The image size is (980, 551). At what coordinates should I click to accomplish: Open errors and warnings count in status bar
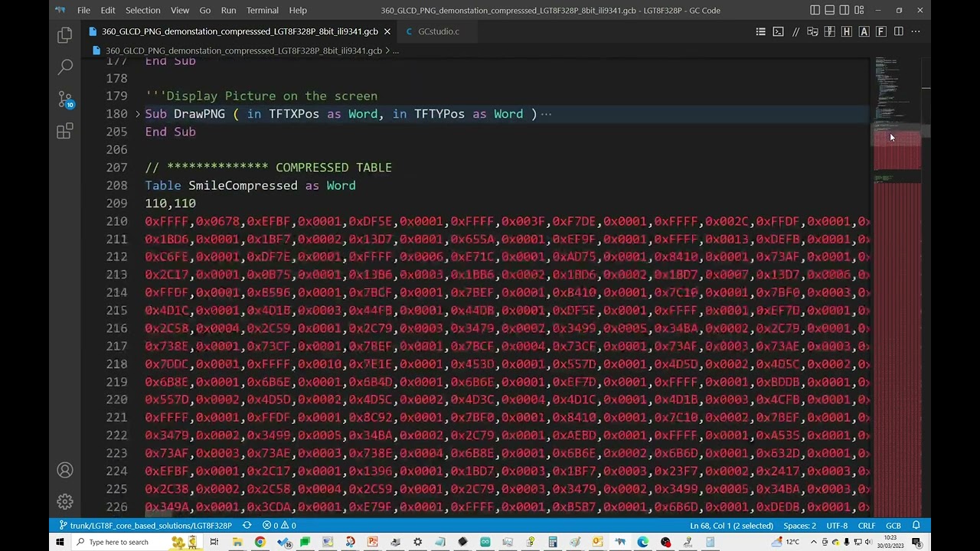point(279,526)
